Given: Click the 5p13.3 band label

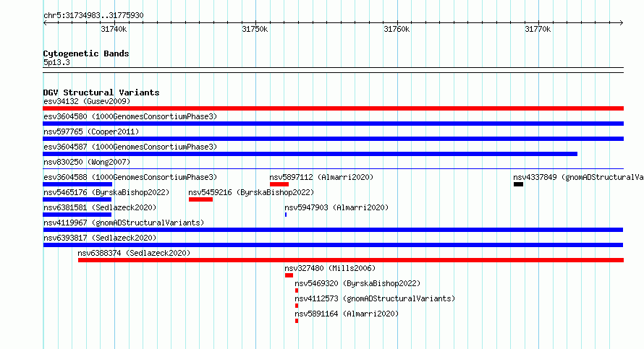Looking at the screenshot, I should coord(56,62).
